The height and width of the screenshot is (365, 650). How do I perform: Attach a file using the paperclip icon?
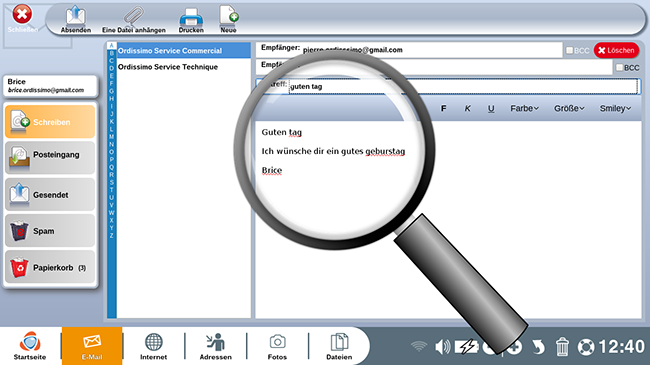133,19
